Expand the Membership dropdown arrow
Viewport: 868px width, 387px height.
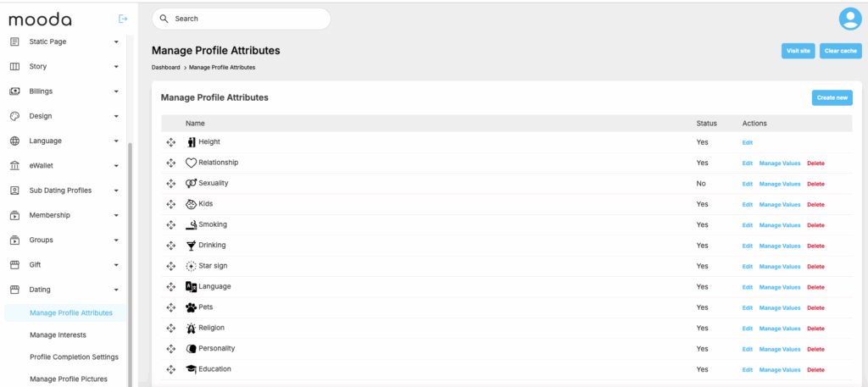[x=116, y=215]
